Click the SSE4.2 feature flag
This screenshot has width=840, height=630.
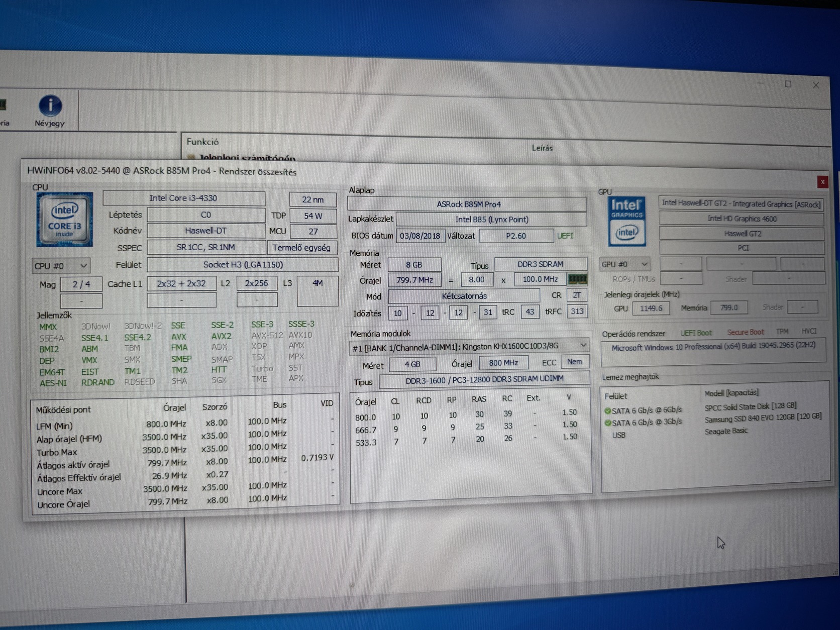point(138,338)
